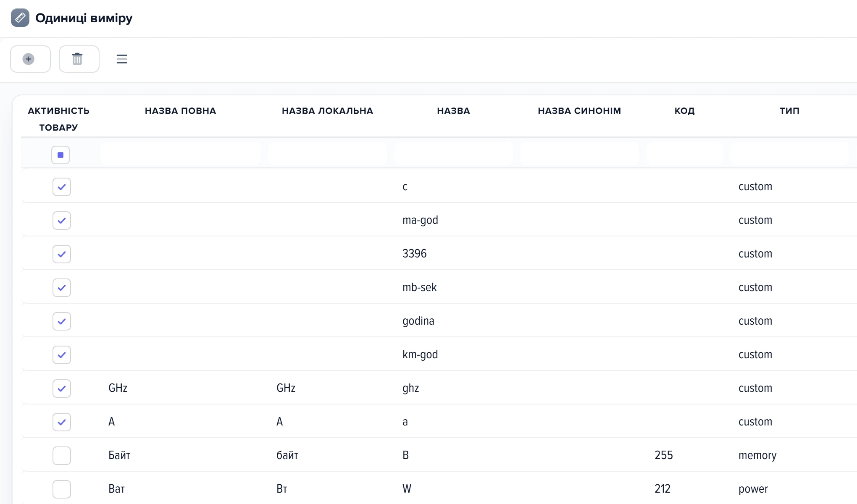Click the 'godina' name cell
Screen dimensions: 857x504
click(x=418, y=321)
